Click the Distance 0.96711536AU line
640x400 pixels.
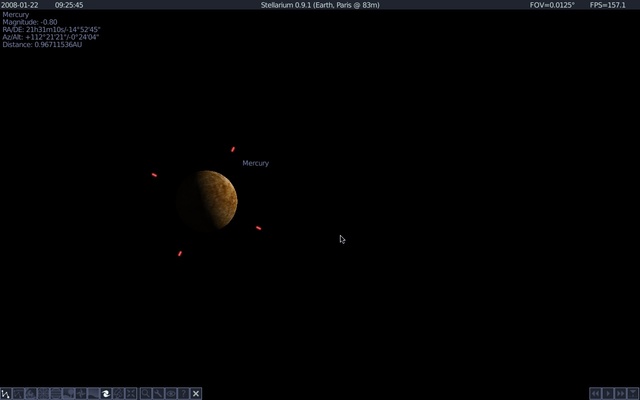42,44
